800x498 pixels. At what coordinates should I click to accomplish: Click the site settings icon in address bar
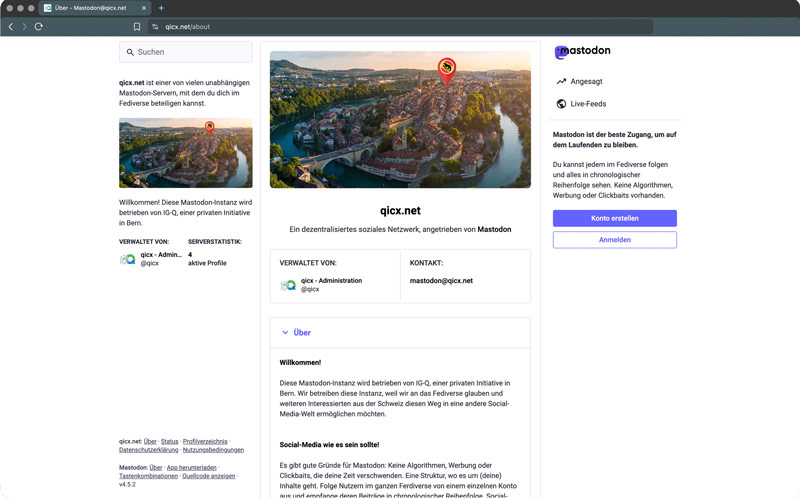click(x=155, y=27)
